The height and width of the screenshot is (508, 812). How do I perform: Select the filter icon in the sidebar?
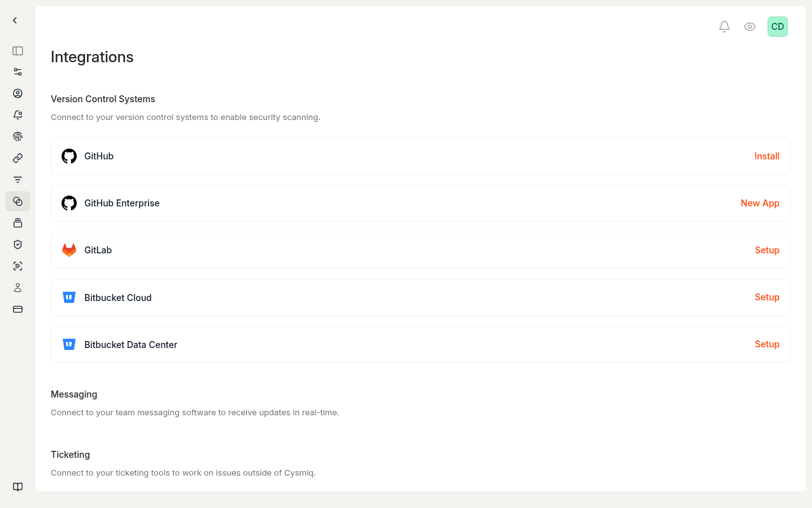(x=17, y=180)
